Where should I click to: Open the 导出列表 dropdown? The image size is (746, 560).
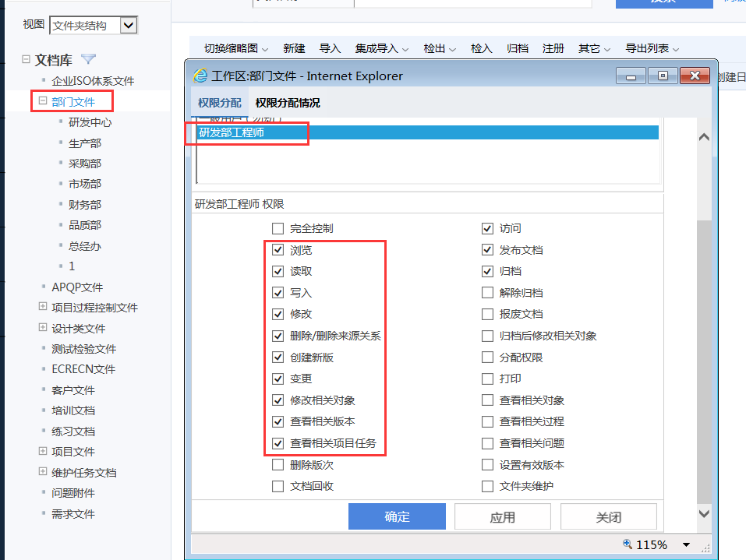tap(652, 48)
